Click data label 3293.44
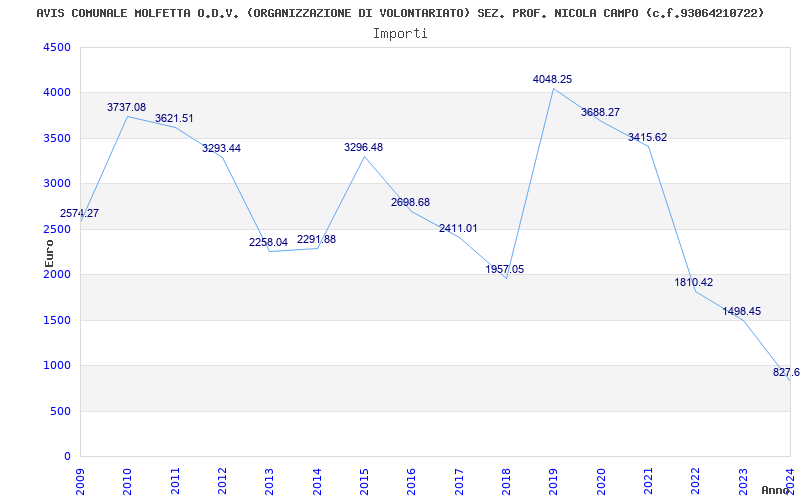This screenshot has width=800, height=500. (x=221, y=148)
